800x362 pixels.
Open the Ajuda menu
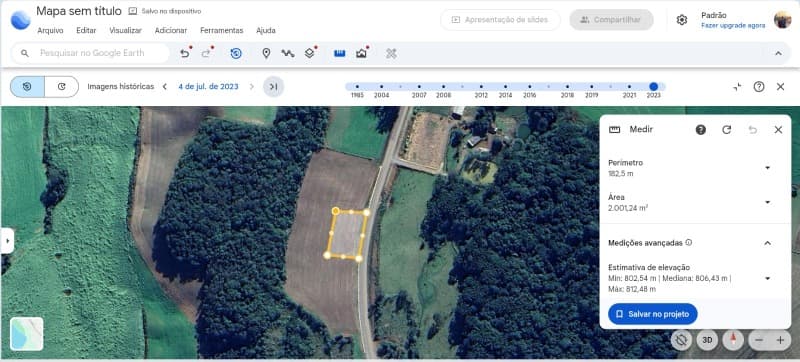pyautogui.click(x=266, y=31)
